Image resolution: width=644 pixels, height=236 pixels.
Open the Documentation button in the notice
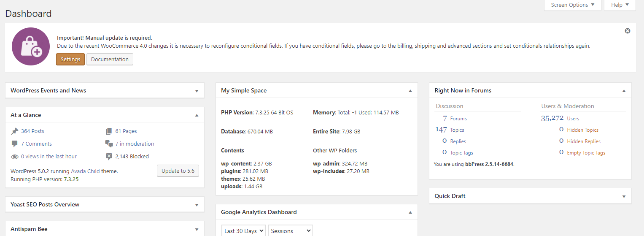click(x=110, y=60)
